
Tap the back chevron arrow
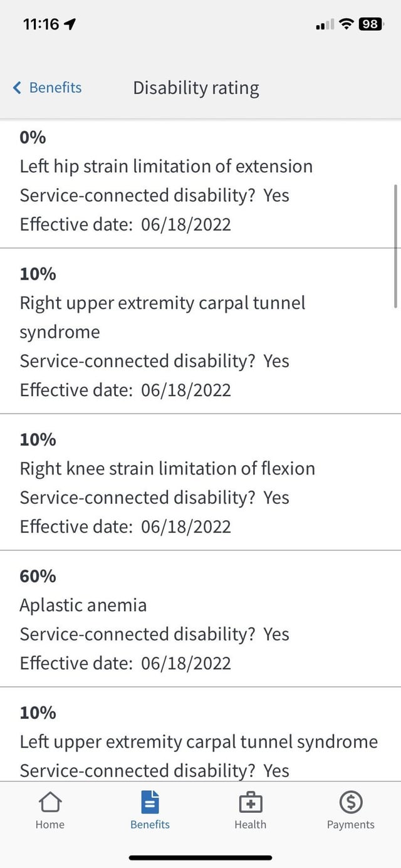pyautogui.click(x=18, y=88)
